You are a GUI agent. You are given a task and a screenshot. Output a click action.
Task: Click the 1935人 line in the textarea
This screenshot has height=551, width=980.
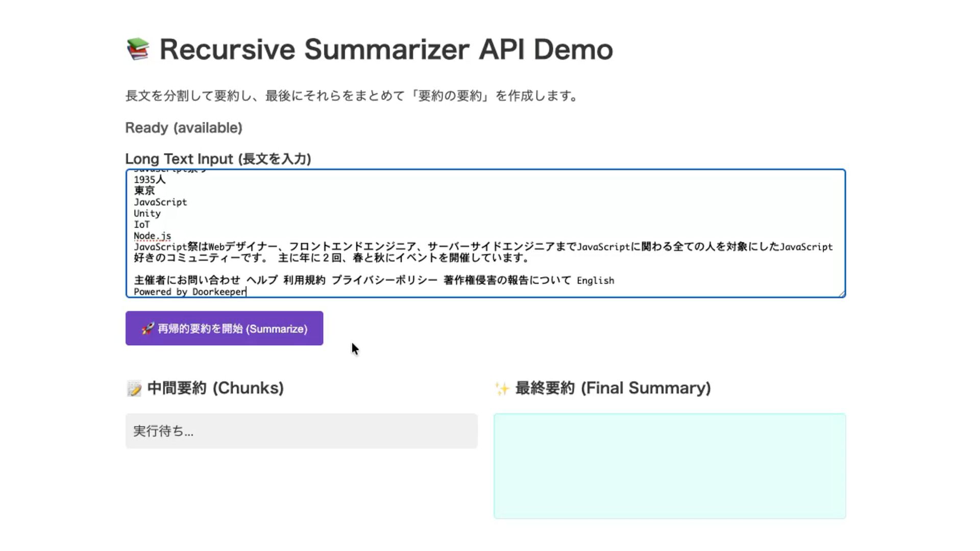150,180
